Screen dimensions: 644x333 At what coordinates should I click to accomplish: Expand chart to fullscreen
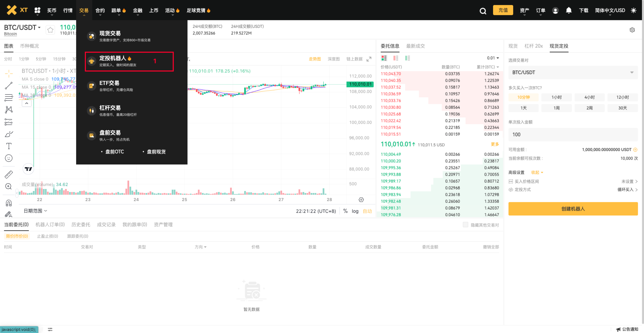coord(369,59)
